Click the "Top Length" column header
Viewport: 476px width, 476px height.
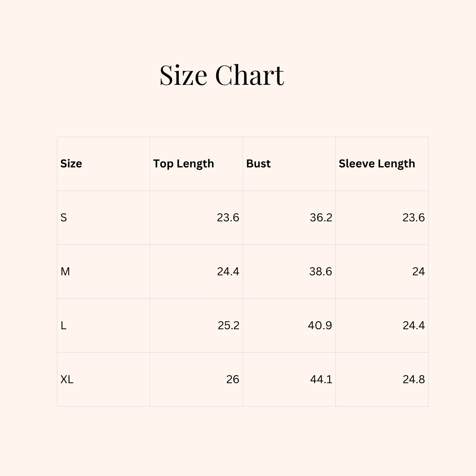pyautogui.click(x=184, y=163)
